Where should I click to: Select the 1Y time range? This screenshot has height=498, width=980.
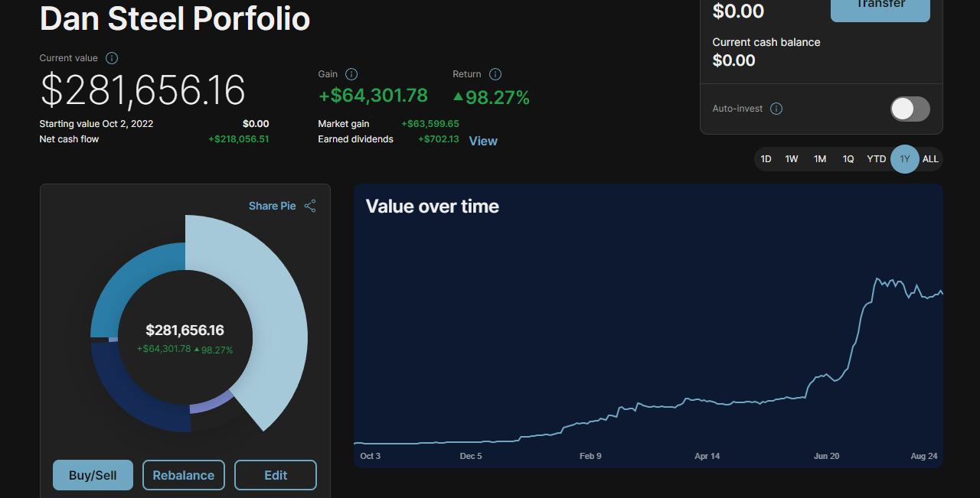905,159
